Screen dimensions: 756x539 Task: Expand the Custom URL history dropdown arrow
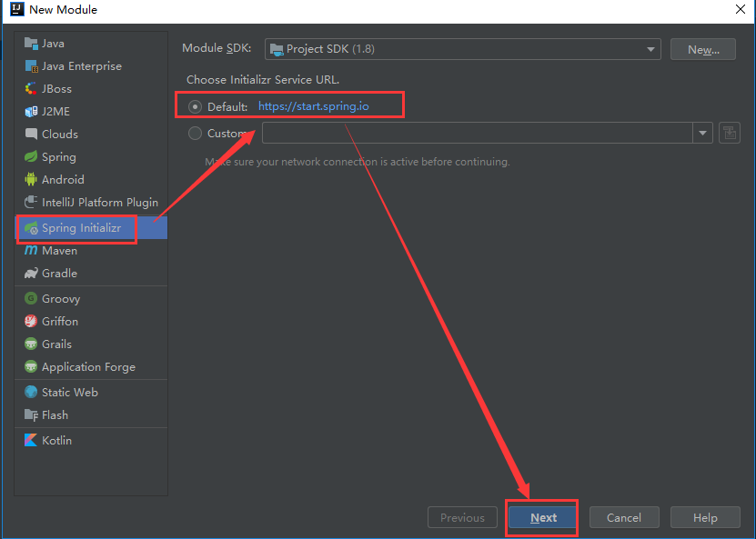point(702,133)
